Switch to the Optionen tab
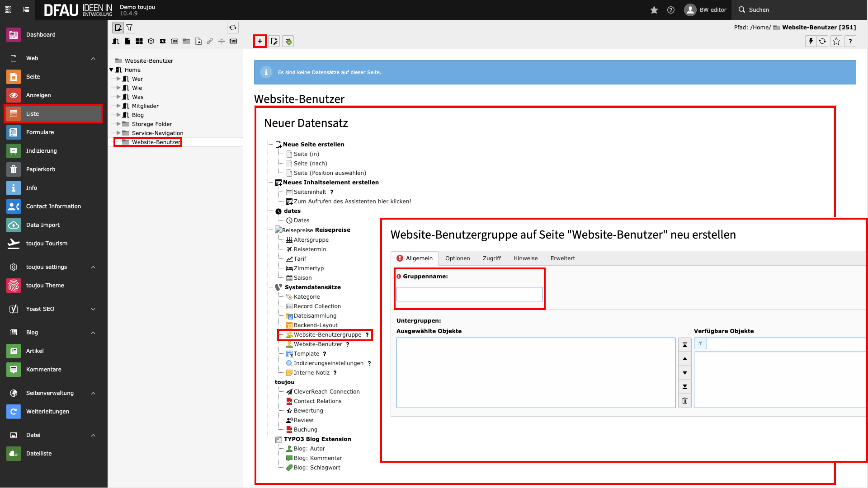 click(x=457, y=258)
